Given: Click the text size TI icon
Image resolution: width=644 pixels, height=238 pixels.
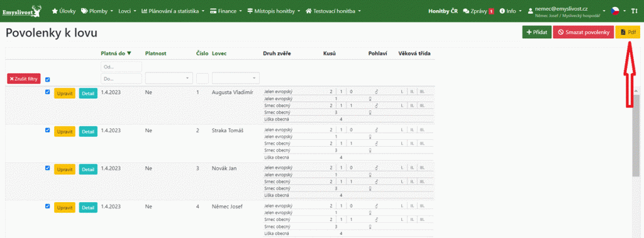Looking at the screenshot, I should [x=634, y=11].
